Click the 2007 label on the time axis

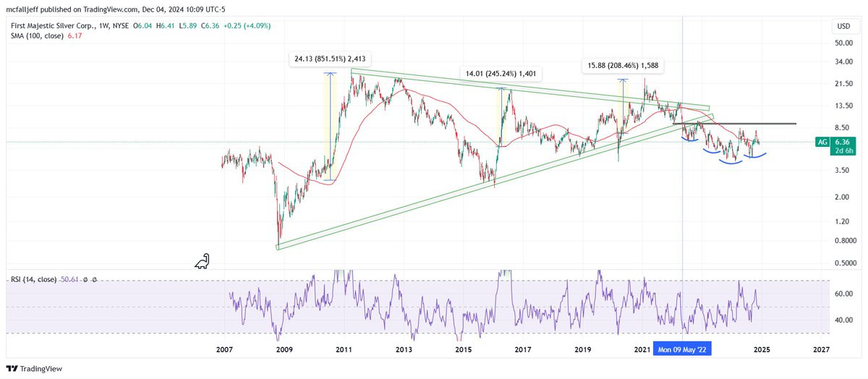click(x=224, y=349)
